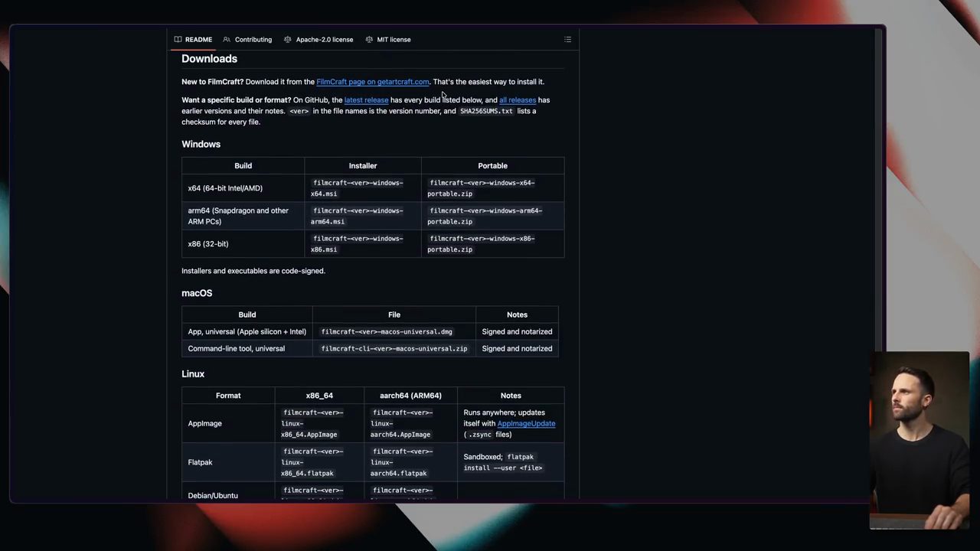980x551 pixels.
Task: Click filmcraft-<ver>-windows-x86-portable.zip file name
Action: point(481,244)
